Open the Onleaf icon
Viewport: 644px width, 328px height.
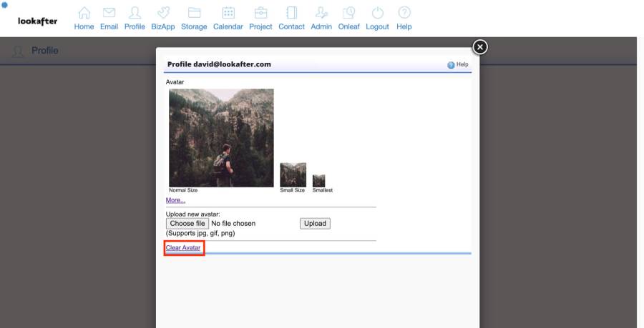click(x=348, y=14)
